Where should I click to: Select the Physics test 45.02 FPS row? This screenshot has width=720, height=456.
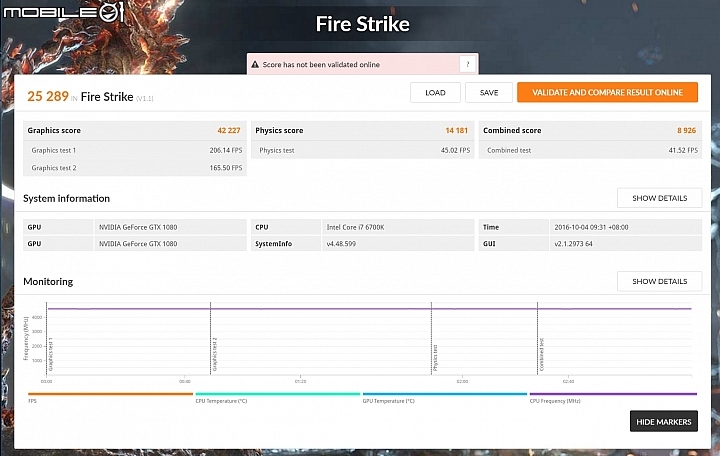[x=363, y=150]
